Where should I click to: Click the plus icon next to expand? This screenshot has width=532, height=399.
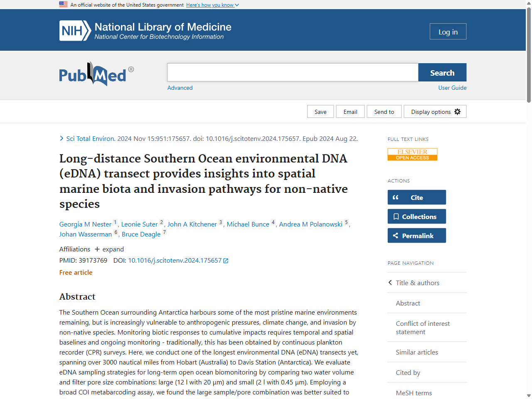click(97, 249)
